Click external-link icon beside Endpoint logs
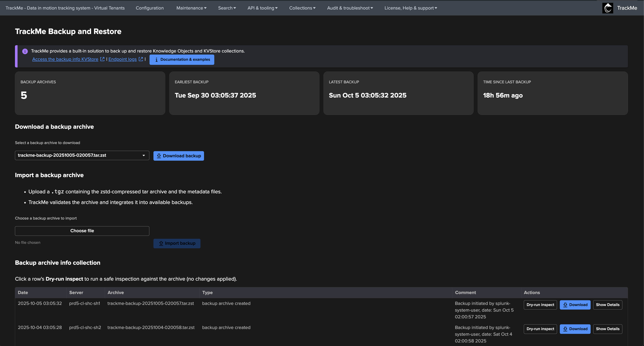 [141, 59]
